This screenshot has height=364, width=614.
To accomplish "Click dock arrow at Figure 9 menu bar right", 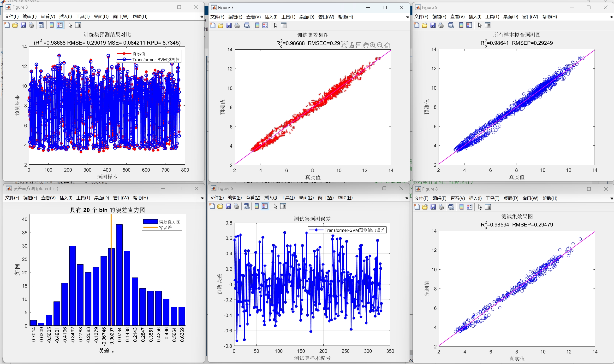I will (611, 17).
